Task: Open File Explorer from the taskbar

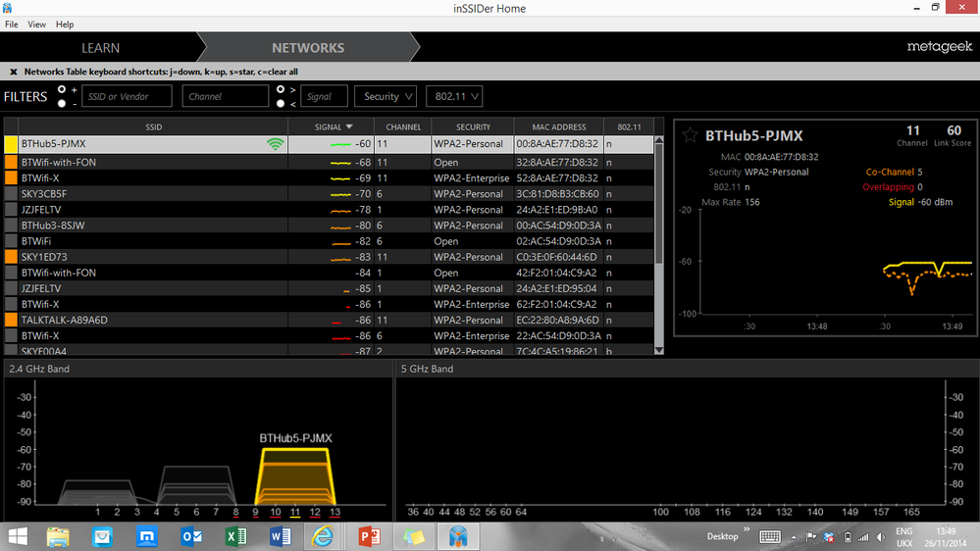Action: click(x=58, y=536)
